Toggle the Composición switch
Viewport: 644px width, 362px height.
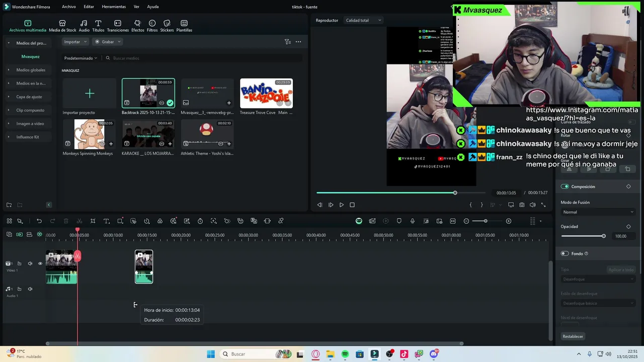(565, 187)
